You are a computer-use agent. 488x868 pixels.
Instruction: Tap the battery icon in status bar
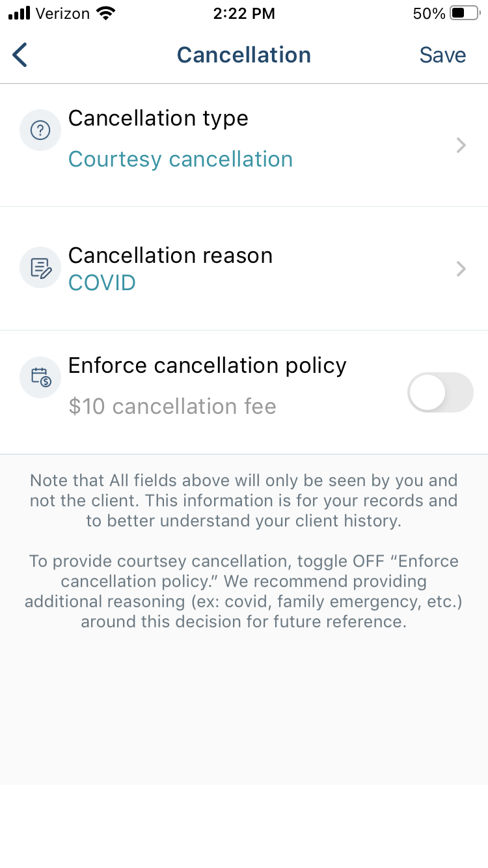click(x=465, y=13)
